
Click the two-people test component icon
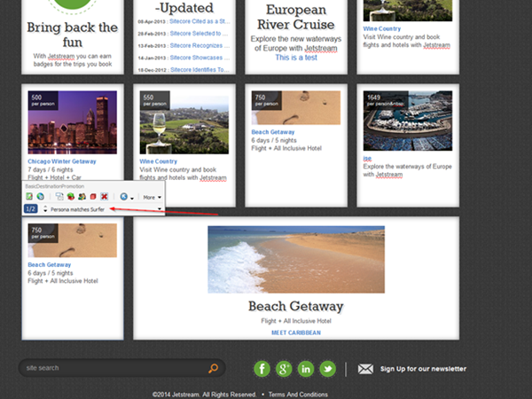click(82, 197)
